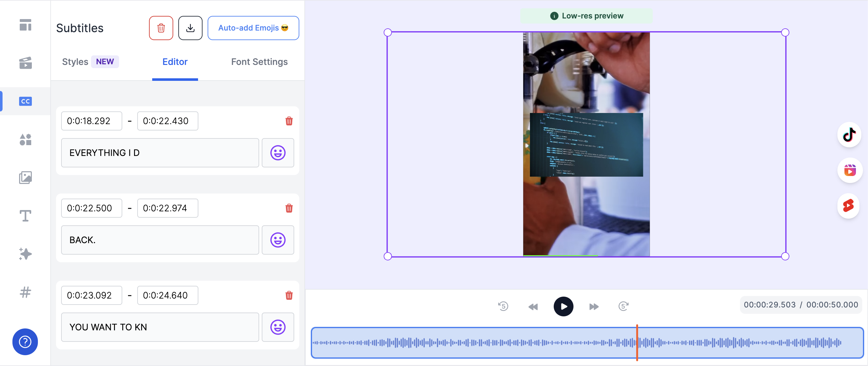This screenshot has width=868, height=366.
Task: Open the help question mark button
Action: (x=25, y=341)
